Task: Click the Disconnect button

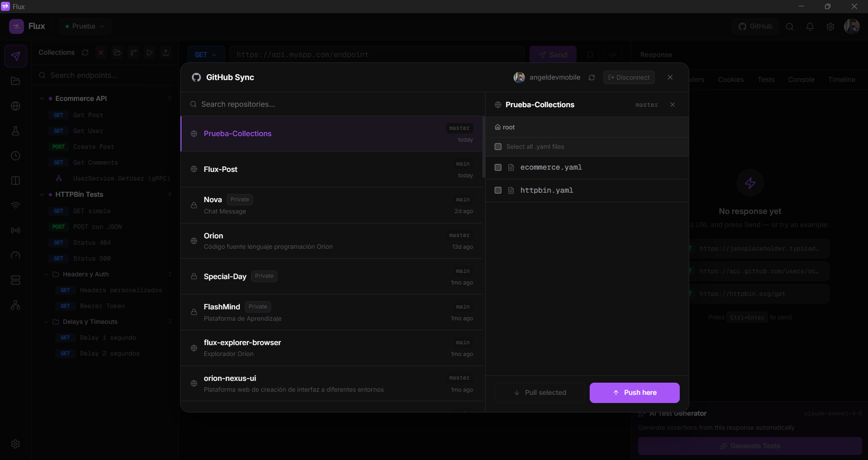Action: pyautogui.click(x=629, y=77)
